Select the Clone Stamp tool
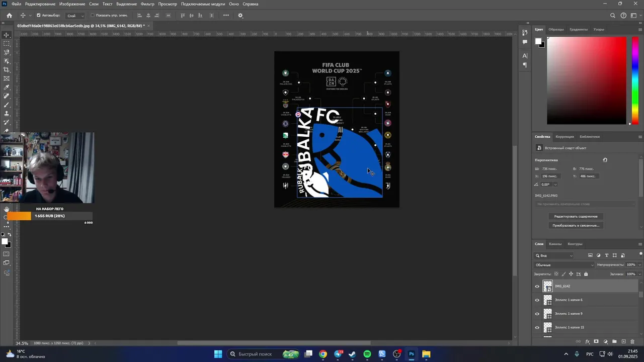The width and height of the screenshot is (644, 362). tap(7, 114)
